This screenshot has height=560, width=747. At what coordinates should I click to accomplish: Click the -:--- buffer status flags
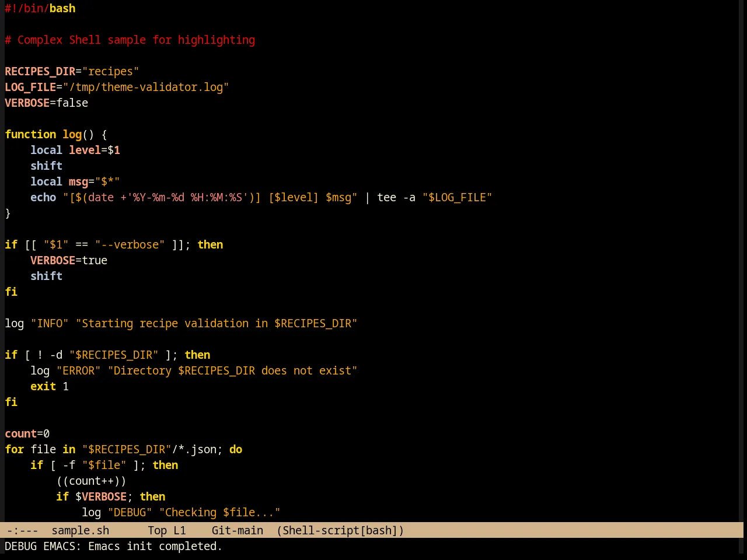click(22, 530)
